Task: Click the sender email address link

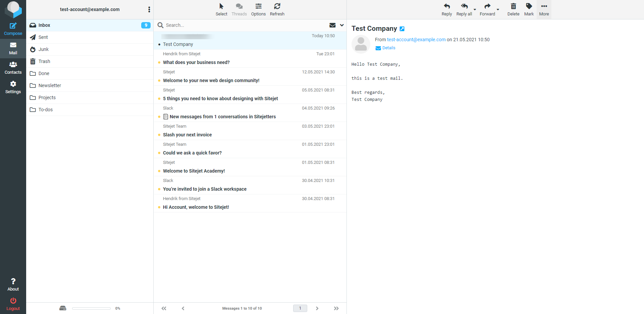Action: [x=416, y=40]
